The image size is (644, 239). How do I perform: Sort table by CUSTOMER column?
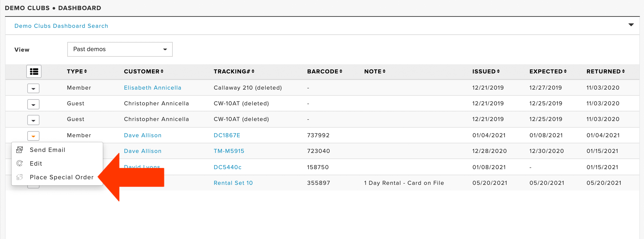tap(143, 71)
